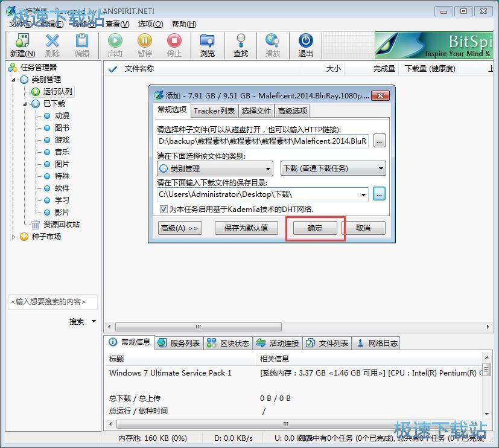This screenshot has width=499, height=448.
Task: Select the 软件 category
Action: pos(62,188)
